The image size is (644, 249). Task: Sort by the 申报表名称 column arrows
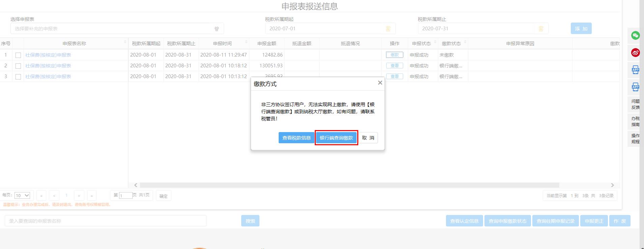[125, 42]
